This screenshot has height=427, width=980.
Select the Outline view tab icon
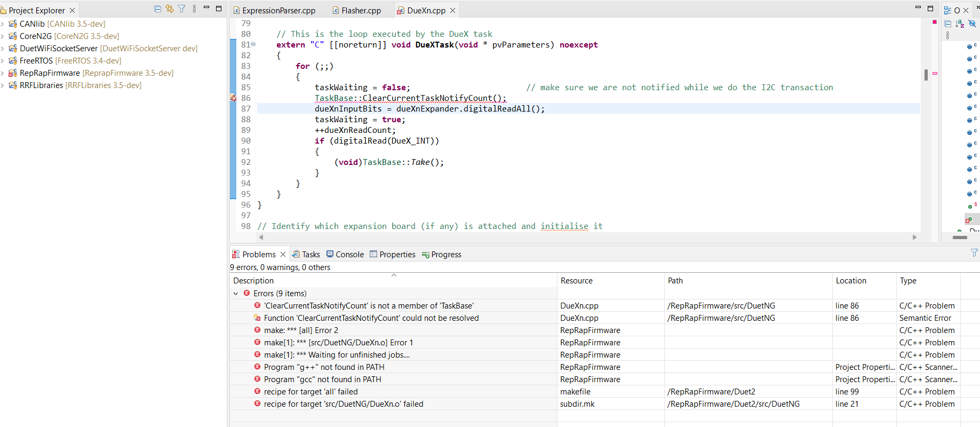click(x=948, y=10)
